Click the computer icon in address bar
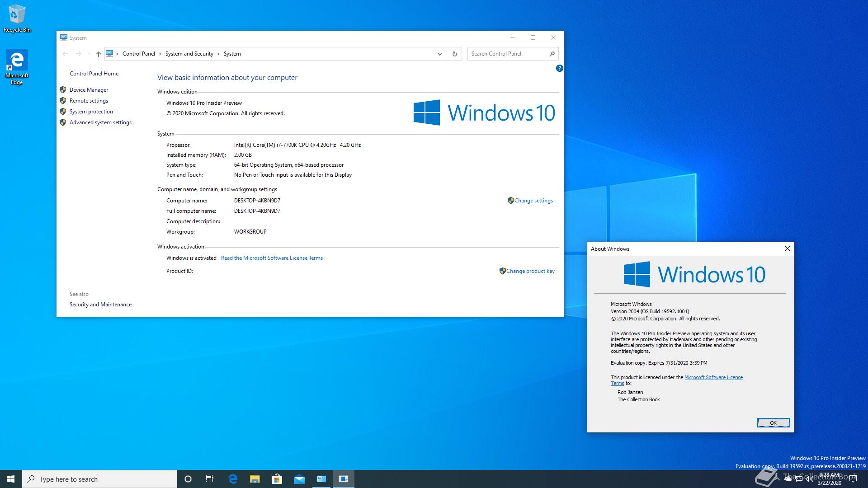Image resolution: width=868 pixels, height=488 pixels. [109, 53]
